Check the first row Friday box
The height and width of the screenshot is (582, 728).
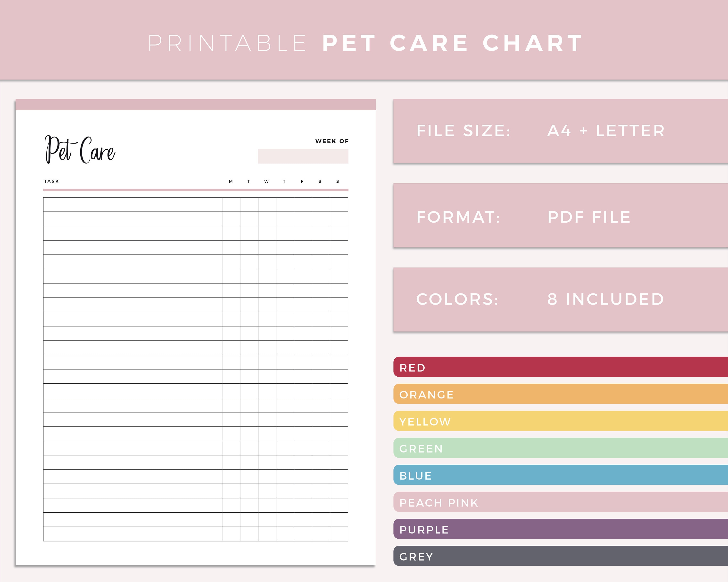[303, 204]
